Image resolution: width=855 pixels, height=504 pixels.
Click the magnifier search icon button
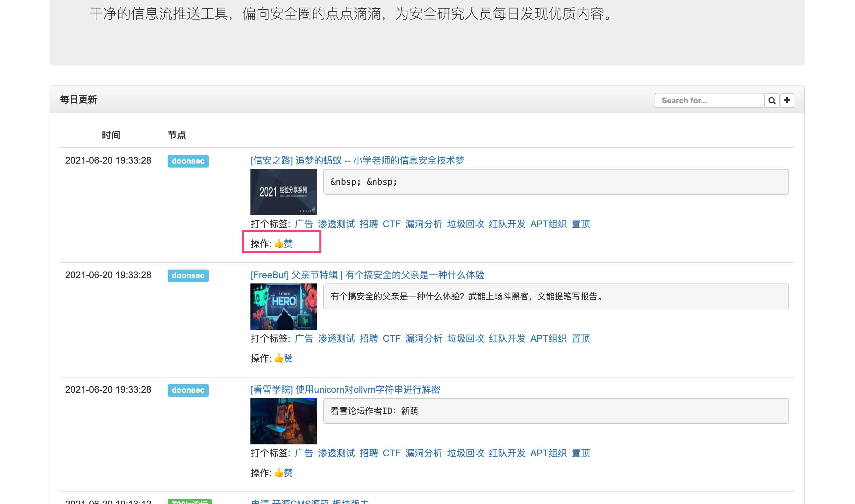772,101
